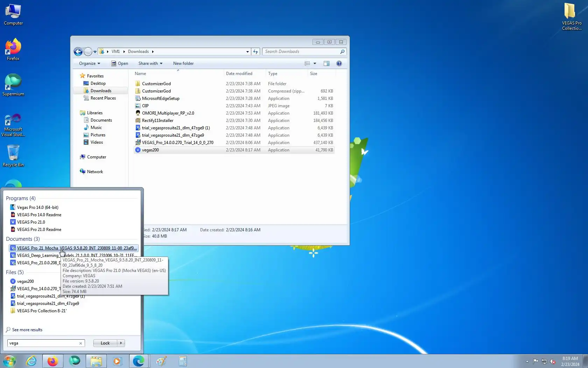Sort files by the Size column

click(322, 74)
